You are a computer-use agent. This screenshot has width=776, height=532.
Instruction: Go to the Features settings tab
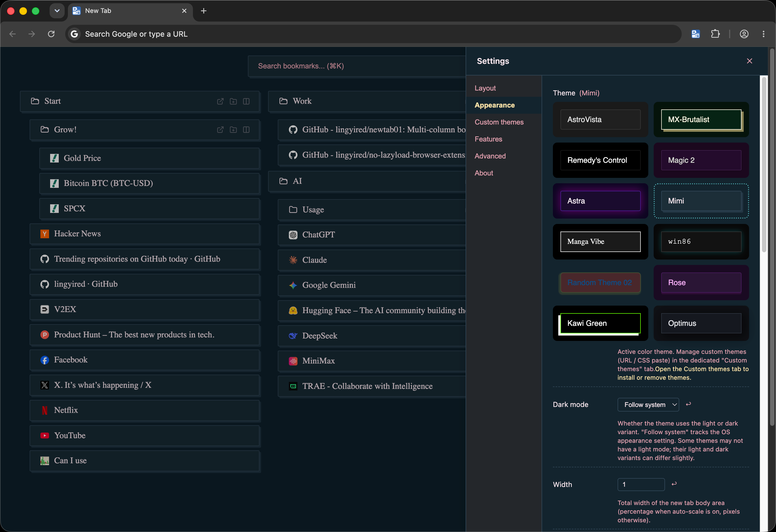coord(504,139)
